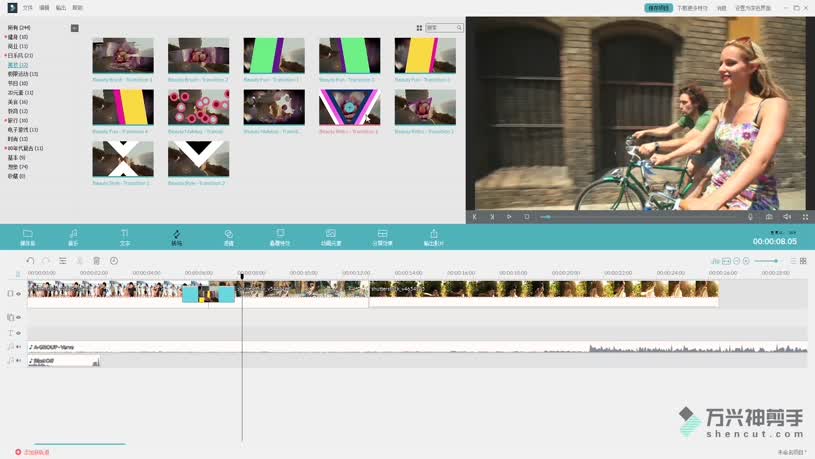815x459 pixels.
Task: Open the 文件 (File) menu
Action: [28, 8]
